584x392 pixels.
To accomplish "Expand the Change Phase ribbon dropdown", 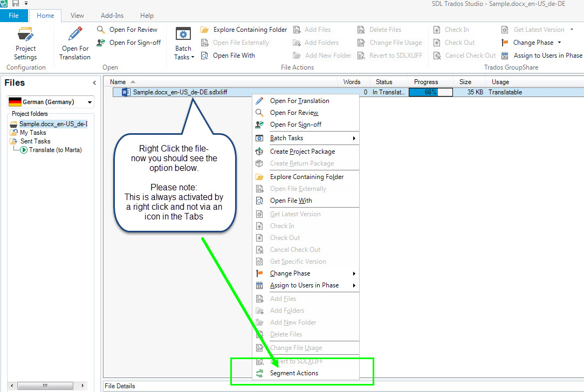I will [559, 43].
